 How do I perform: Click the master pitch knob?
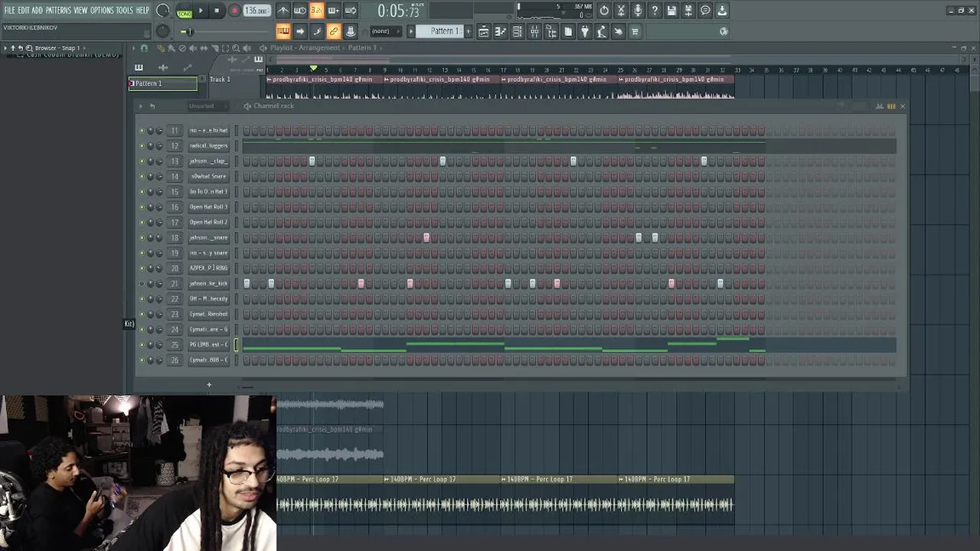click(x=163, y=31)
